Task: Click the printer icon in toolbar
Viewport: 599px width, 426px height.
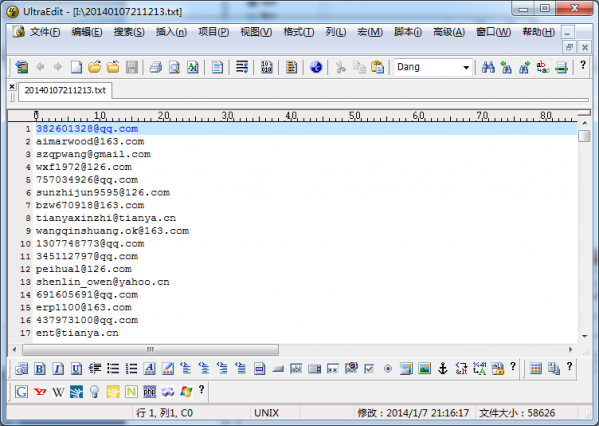Action: click(x=155, y=67)
